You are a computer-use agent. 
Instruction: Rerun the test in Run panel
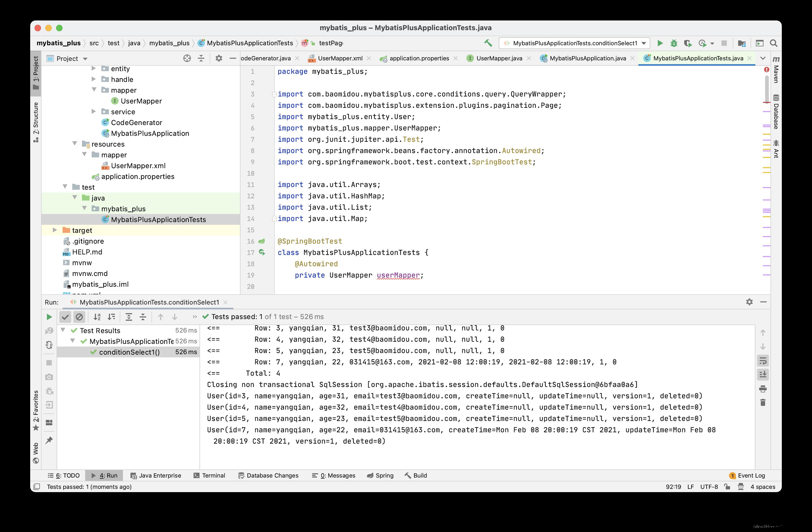49,317
